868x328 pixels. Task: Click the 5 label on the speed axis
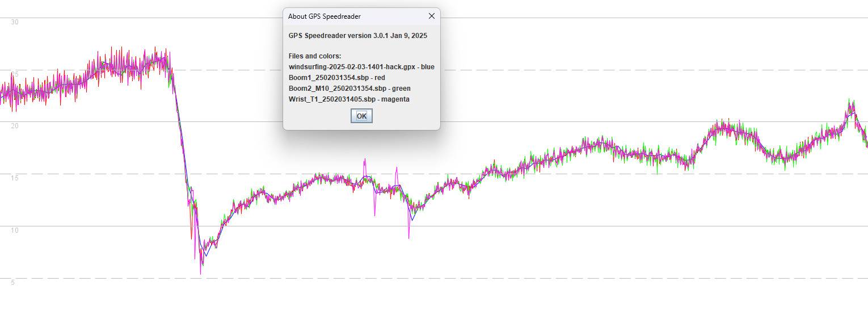13,283
